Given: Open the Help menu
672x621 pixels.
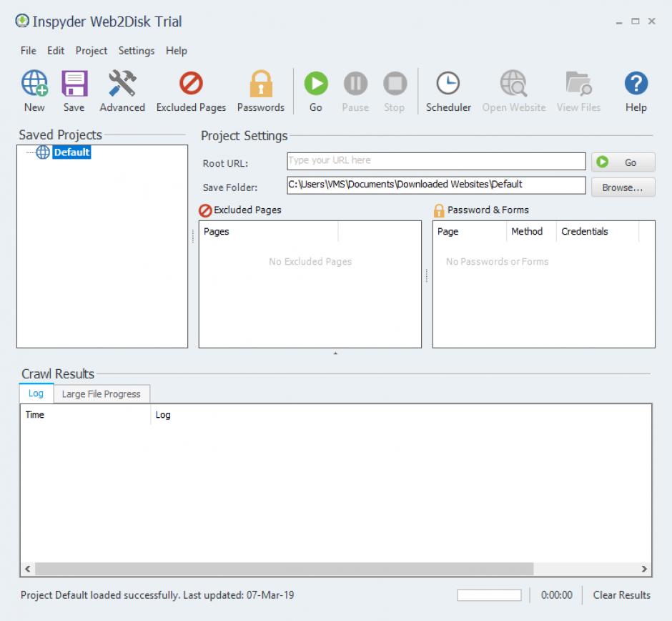Looking at the screenshot, I should [x=176, y=51].
